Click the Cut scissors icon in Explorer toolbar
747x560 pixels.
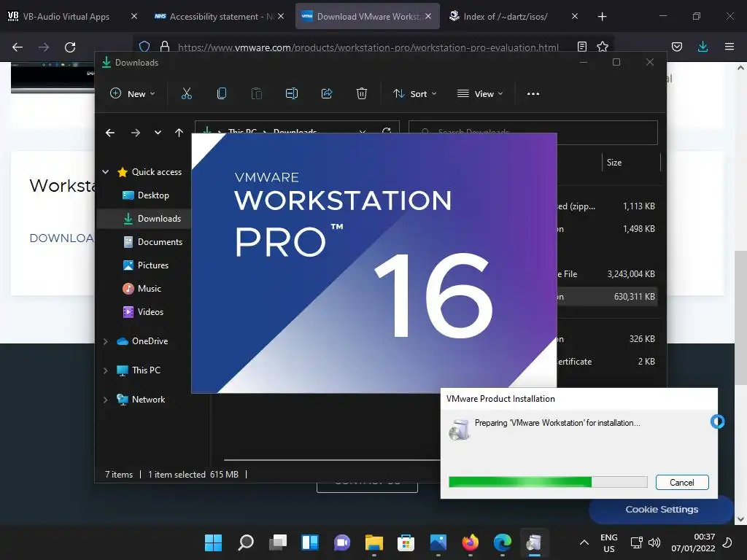186,94
